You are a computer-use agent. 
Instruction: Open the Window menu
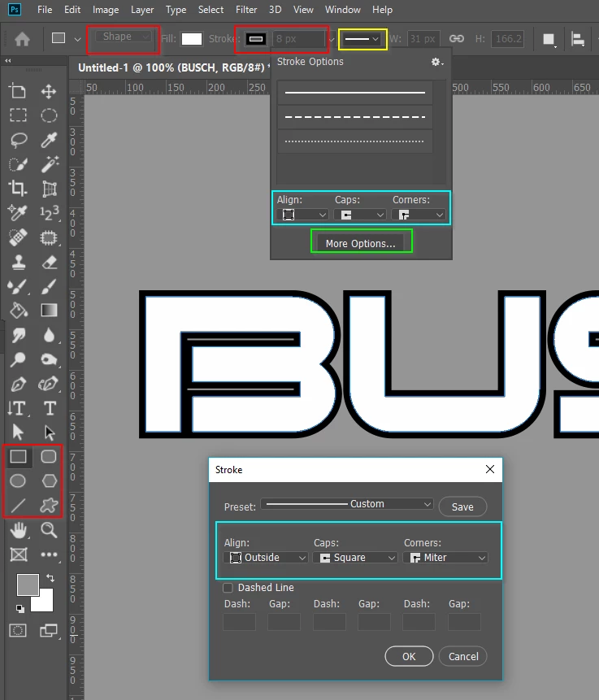[343, 10]
